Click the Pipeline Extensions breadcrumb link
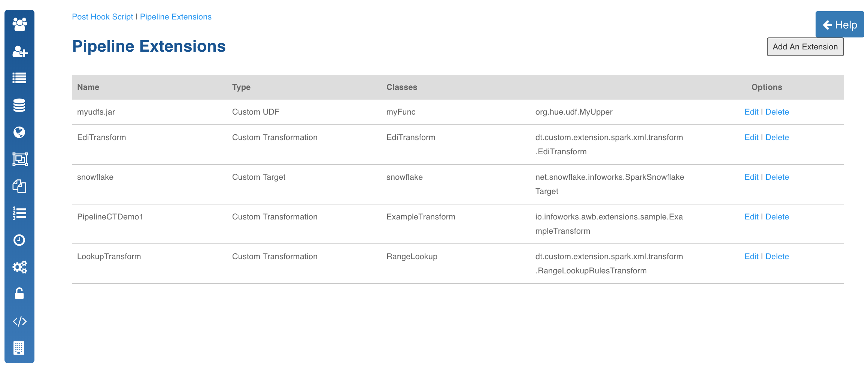This screenshot has height=370, width=868. 176,17
